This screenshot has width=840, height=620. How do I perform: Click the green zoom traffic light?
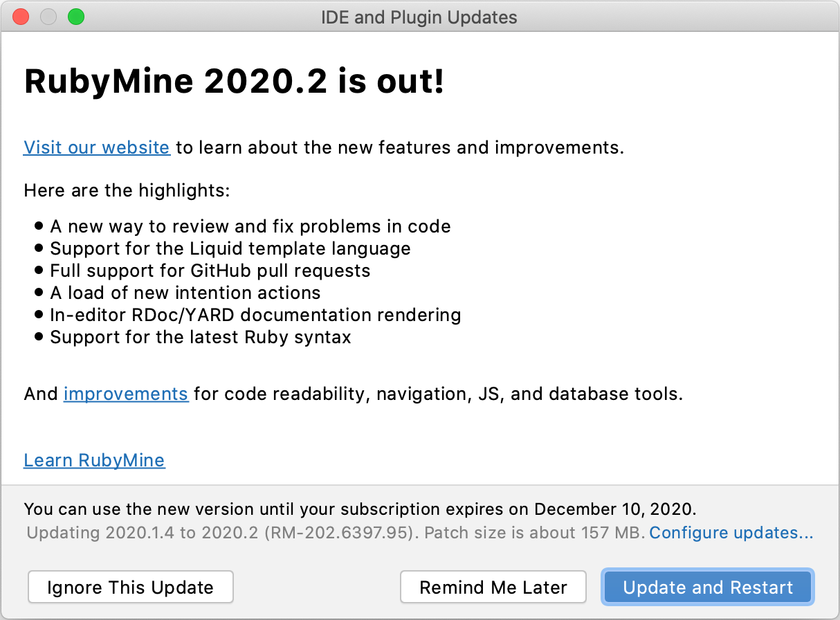click(76, 17)
